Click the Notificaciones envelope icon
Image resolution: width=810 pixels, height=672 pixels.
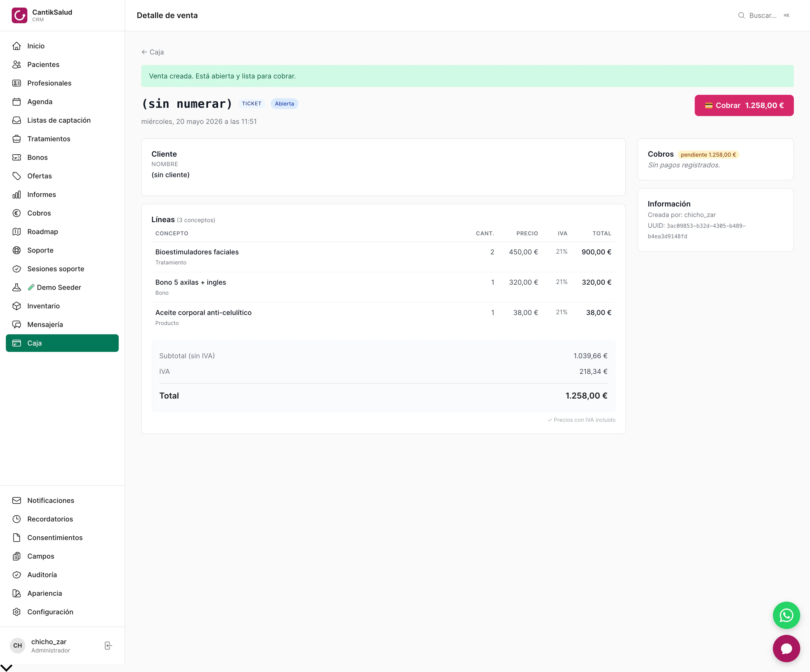17,500
